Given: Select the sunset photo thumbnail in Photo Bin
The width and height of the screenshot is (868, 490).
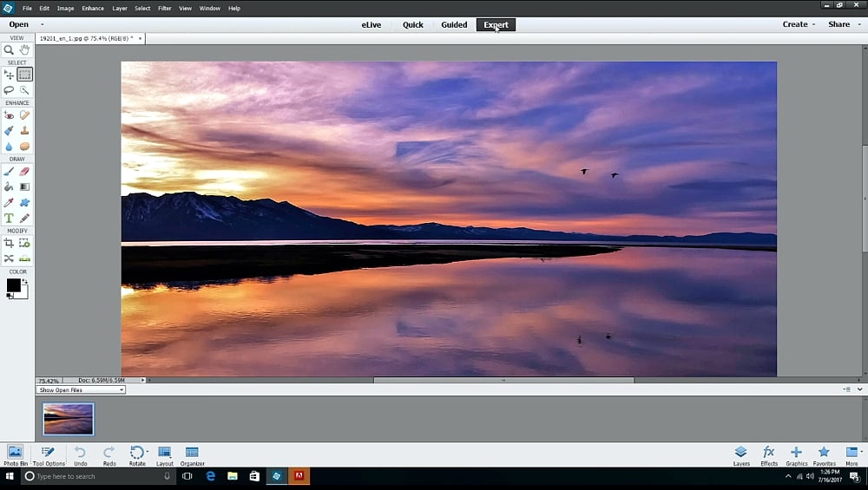Looking at the screenshot, I should coord(69,419).
